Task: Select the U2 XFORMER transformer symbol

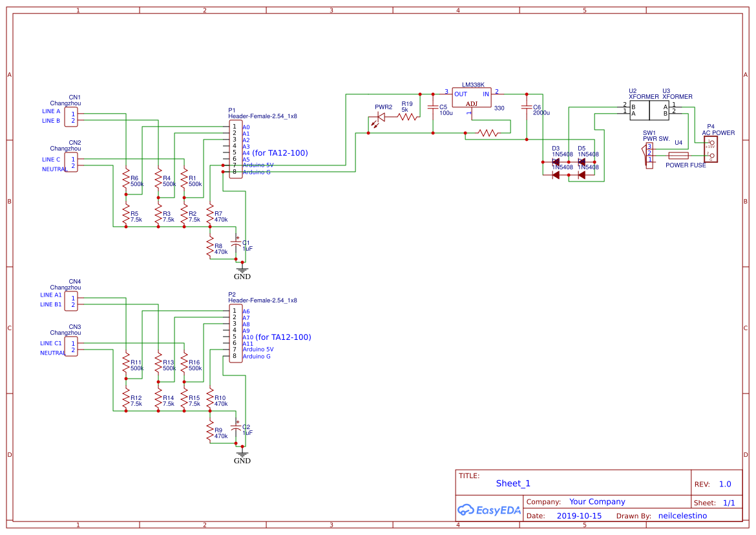Action: 640,110
